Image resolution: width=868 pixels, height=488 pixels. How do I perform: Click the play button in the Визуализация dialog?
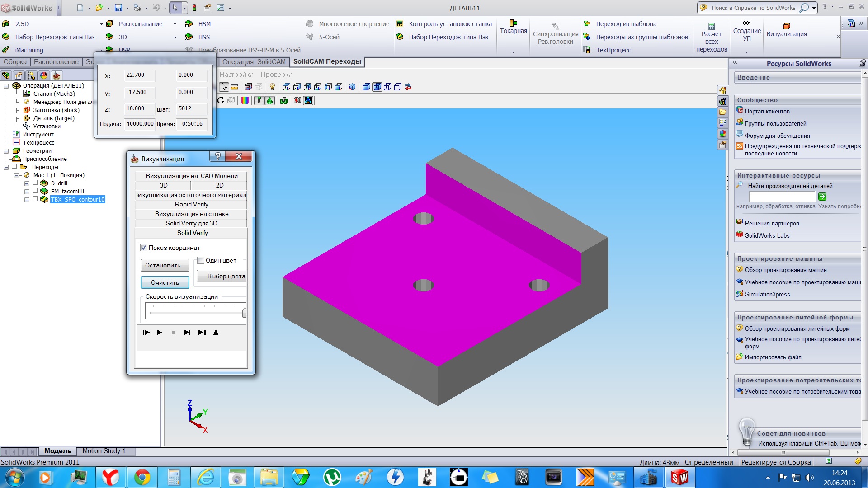coord(159,333)
